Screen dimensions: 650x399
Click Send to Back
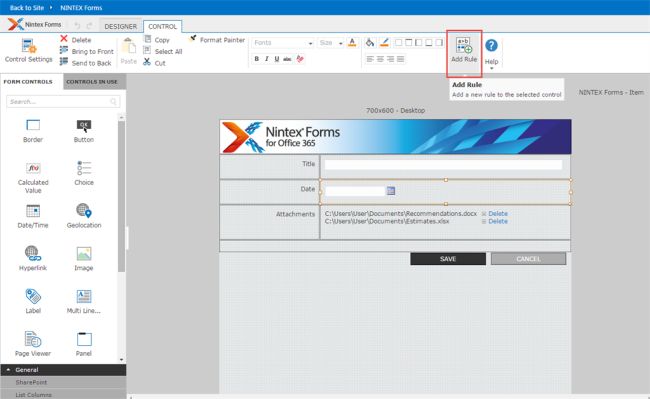(86, 63)
